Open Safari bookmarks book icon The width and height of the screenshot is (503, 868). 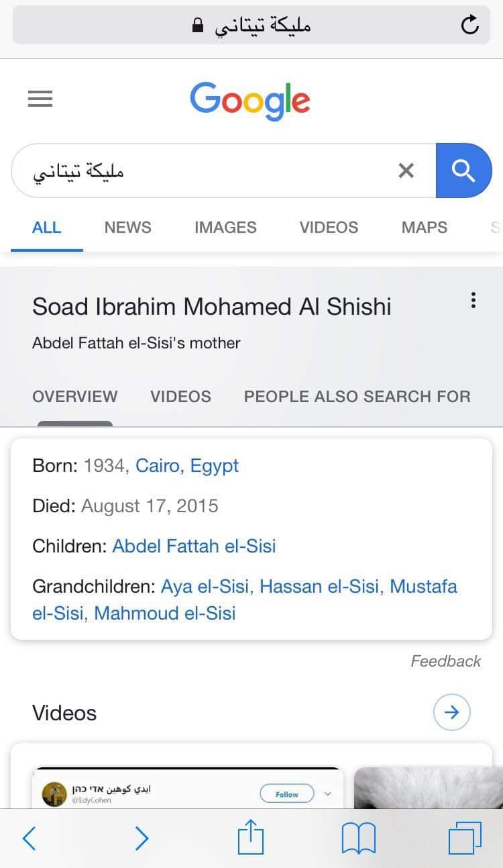pos(359,839)
